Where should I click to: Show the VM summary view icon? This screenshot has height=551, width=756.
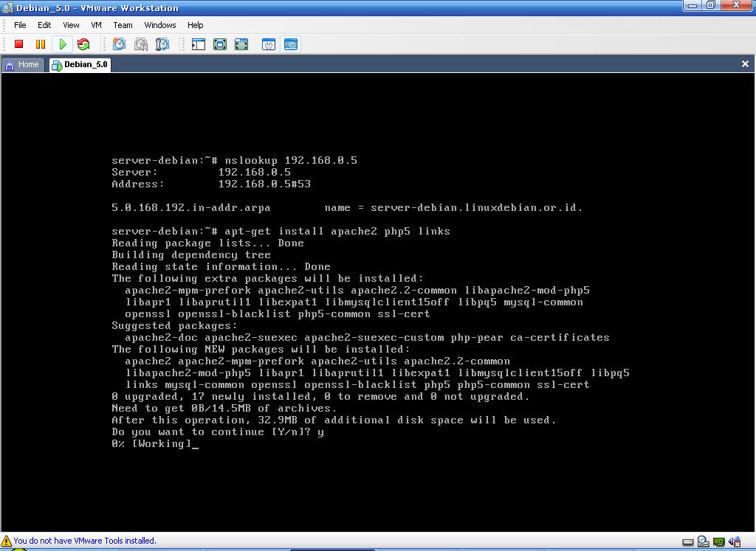[269, 44]
